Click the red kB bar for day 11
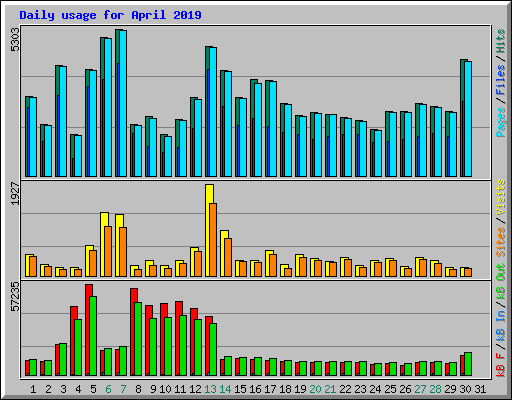 coord(178,338)
